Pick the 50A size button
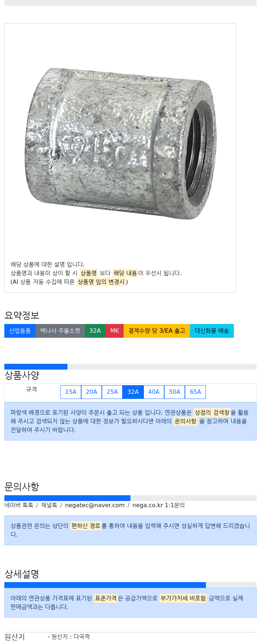This screenshot has height=644, width=261. (x=175, y=392)
